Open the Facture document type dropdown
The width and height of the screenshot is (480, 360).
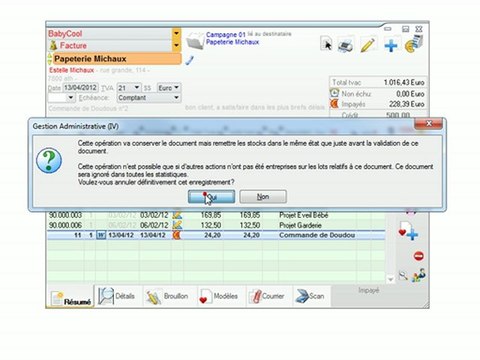(176, 45)
